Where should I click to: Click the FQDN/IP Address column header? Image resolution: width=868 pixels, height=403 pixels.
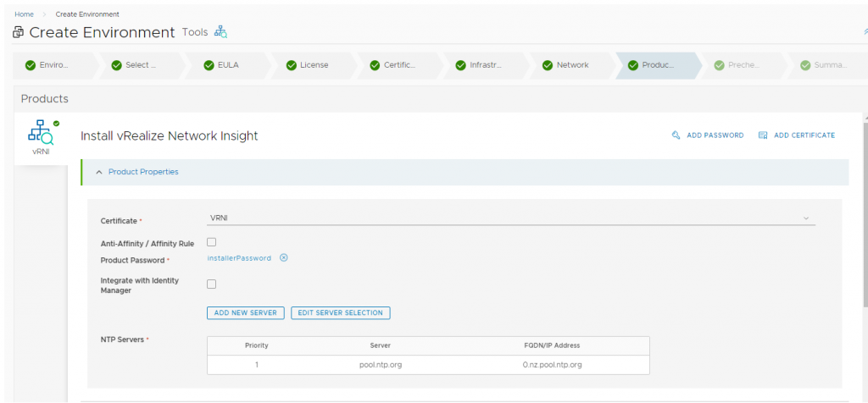552,345
